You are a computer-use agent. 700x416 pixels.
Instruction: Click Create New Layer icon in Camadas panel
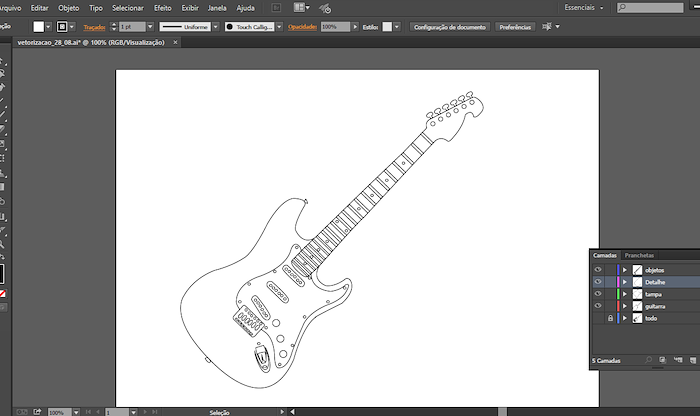(693, 360)
